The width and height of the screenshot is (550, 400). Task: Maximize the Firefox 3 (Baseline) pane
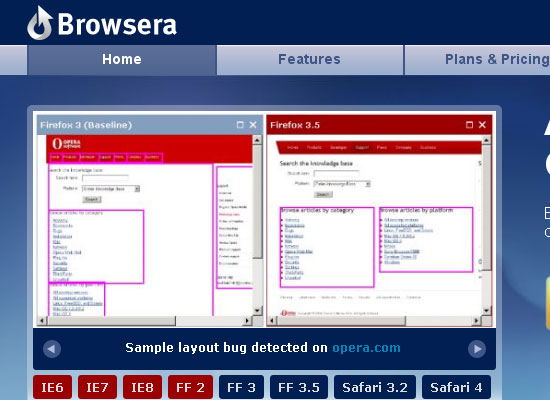coord(240,125)
